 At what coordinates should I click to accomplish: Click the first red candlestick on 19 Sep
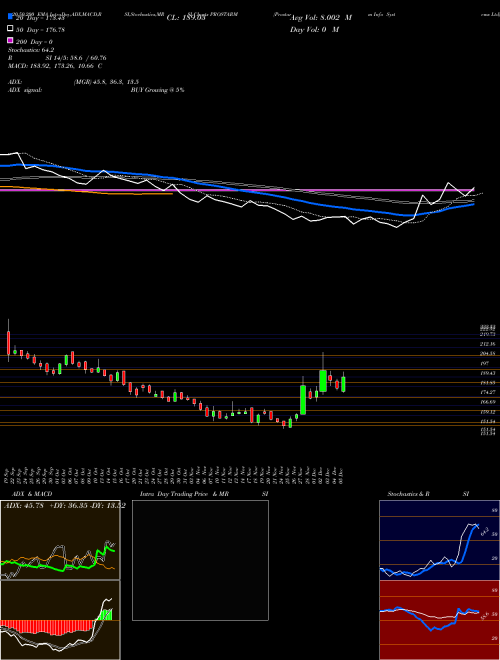(x=8, y=343)
